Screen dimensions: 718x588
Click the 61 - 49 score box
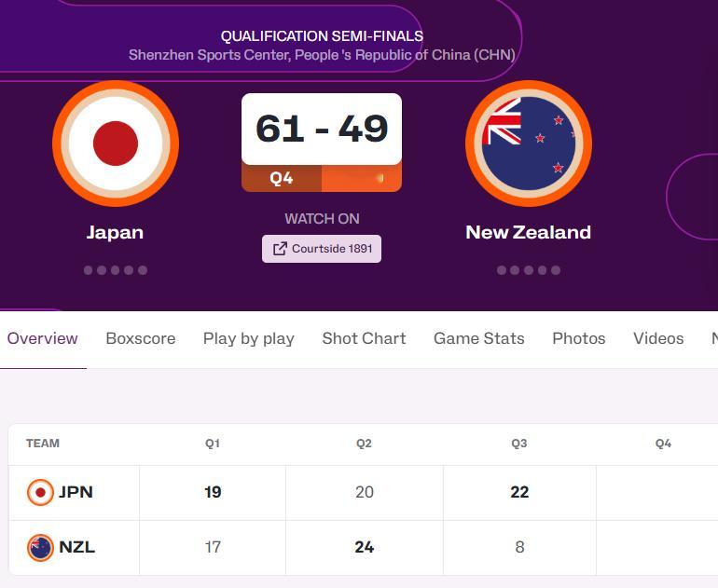pyautogui.click(x=322, y=129)
